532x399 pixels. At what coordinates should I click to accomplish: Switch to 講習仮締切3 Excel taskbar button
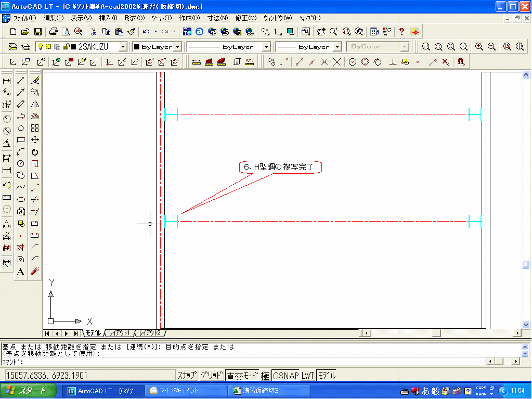269,391
